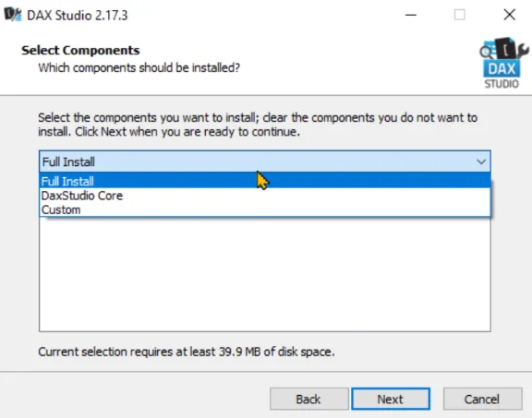Click the DAX Studio logo in header

[x=503, y=63]
